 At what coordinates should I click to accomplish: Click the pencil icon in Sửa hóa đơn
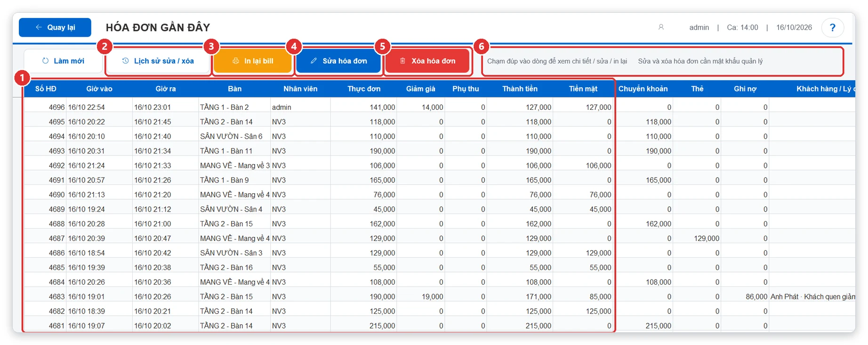click(x=314, y=61)
